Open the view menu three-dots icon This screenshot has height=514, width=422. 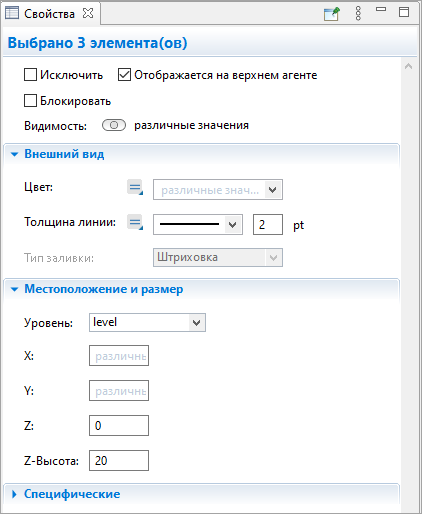point(358,13)
